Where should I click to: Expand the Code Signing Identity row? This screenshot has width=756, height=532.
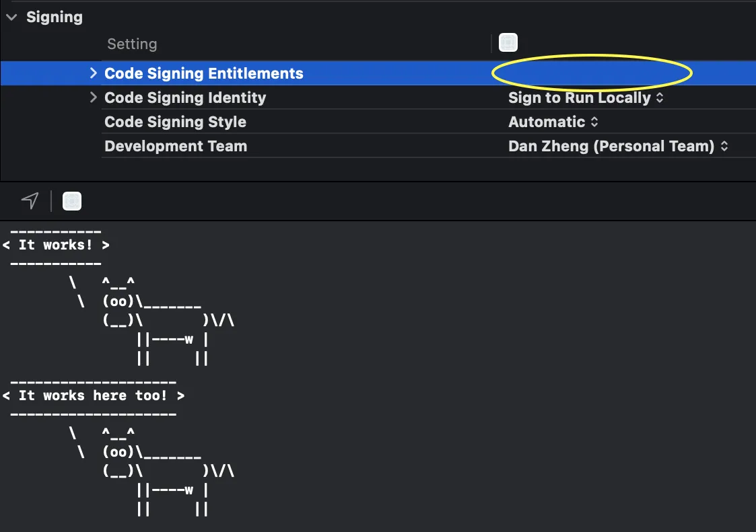[x=94, y=98]
